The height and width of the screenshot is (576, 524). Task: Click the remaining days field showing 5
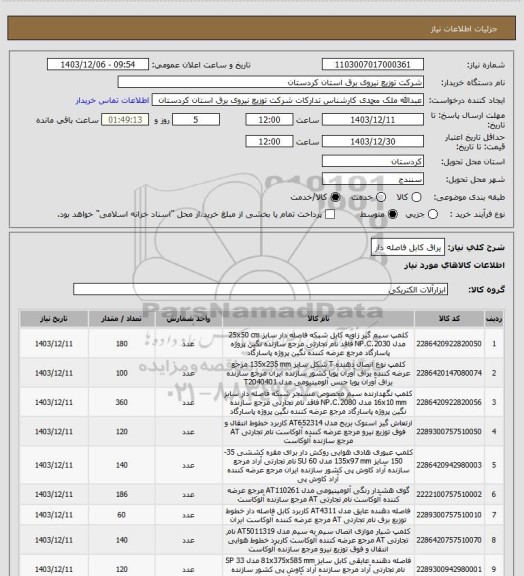click(196, 120)
